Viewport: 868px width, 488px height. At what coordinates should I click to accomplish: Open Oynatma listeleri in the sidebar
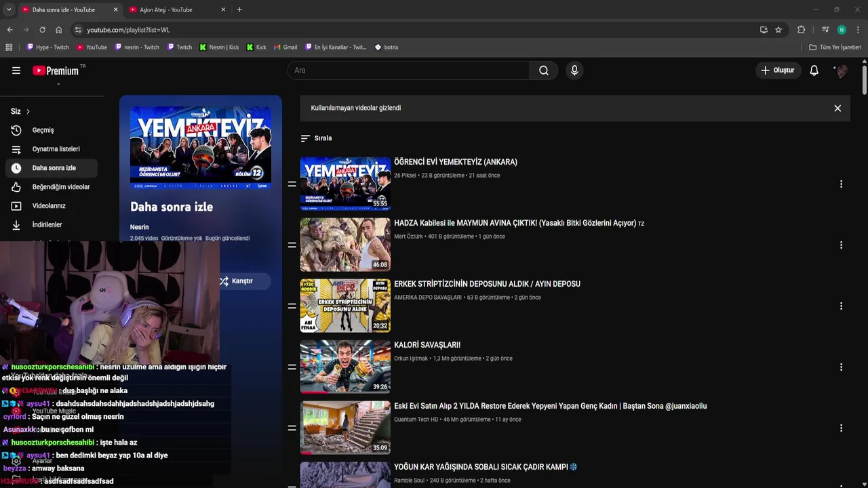(52, 149)
